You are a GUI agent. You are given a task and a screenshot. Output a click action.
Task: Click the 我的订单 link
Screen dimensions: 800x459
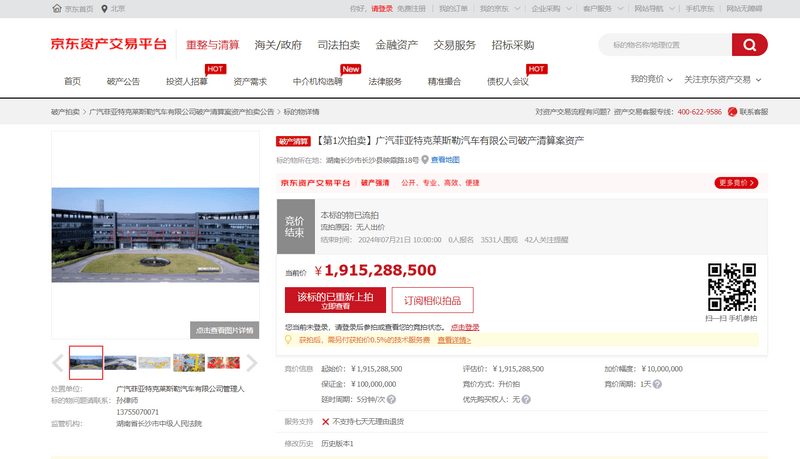454,9
